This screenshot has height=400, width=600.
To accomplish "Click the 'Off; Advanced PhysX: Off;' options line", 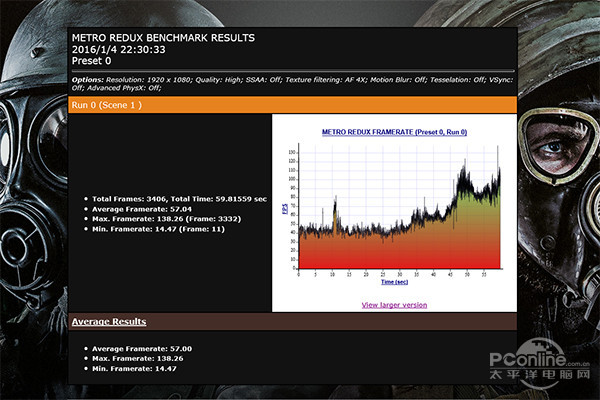I will (117, 88).
